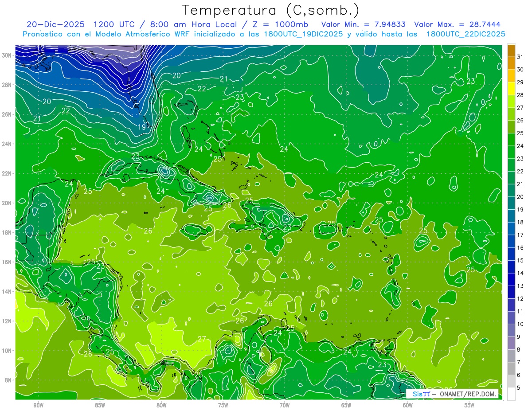
Task: Click the color scale number "9"
Action: (519, 337)
